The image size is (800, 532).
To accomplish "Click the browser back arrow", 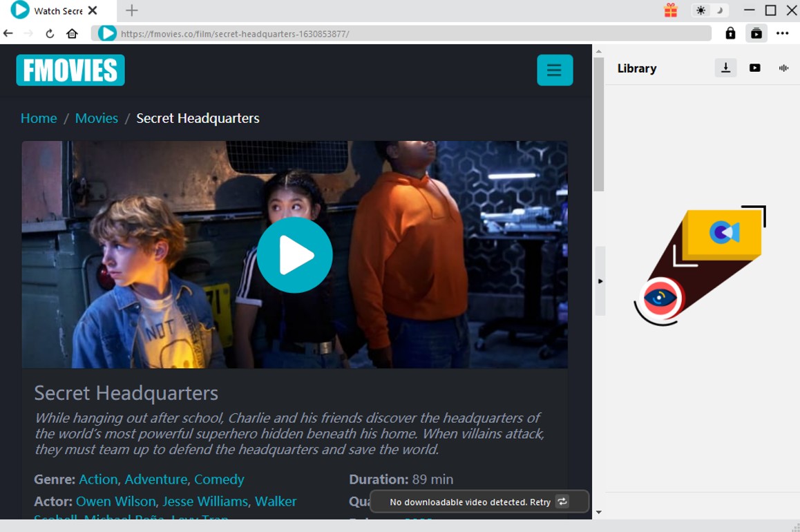I will tap(8, 33).
